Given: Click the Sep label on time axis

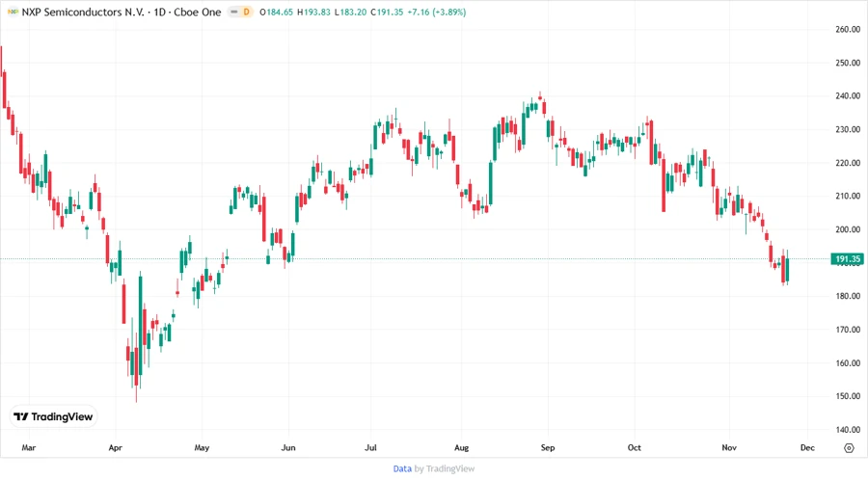Looking at the screenshot, I should 548,447.
